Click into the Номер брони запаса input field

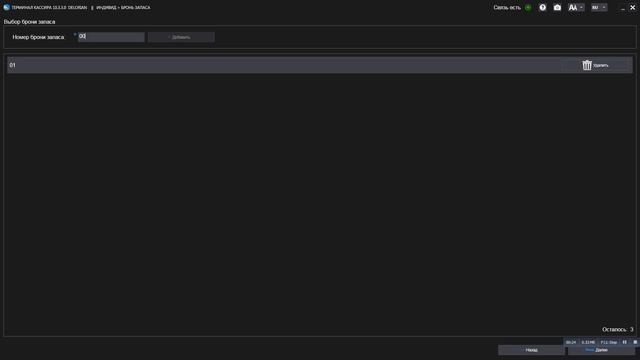click(111, 37)
